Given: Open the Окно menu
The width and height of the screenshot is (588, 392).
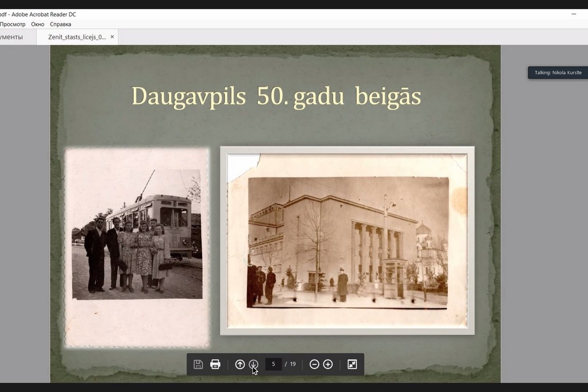Looking at the screenshot, I should (x=38, y=24).
